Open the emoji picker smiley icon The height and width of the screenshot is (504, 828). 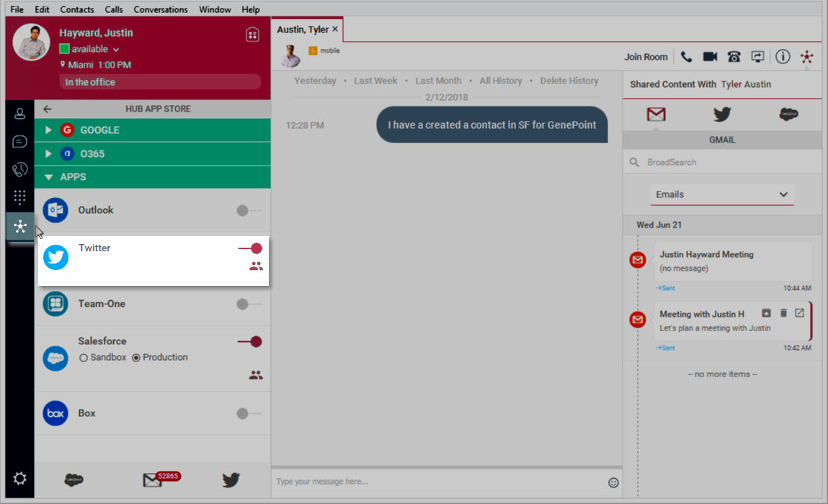tap(613, 482)
